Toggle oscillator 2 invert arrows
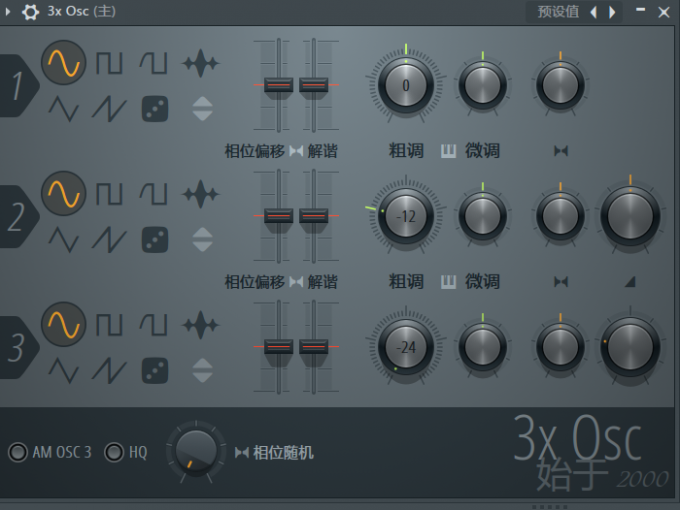The height and width of the screenshot is (510, 680). pyautogui.click(x=203, y=239)
